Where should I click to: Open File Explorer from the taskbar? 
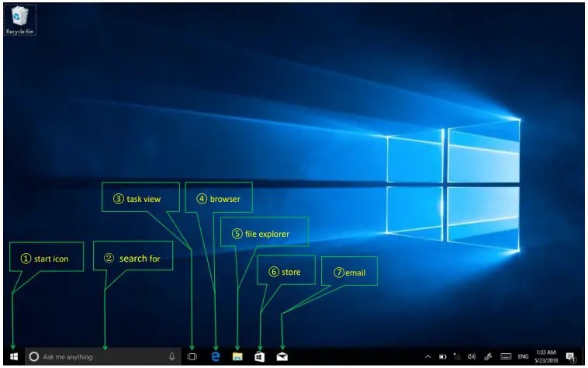click(x=237, y=356)
